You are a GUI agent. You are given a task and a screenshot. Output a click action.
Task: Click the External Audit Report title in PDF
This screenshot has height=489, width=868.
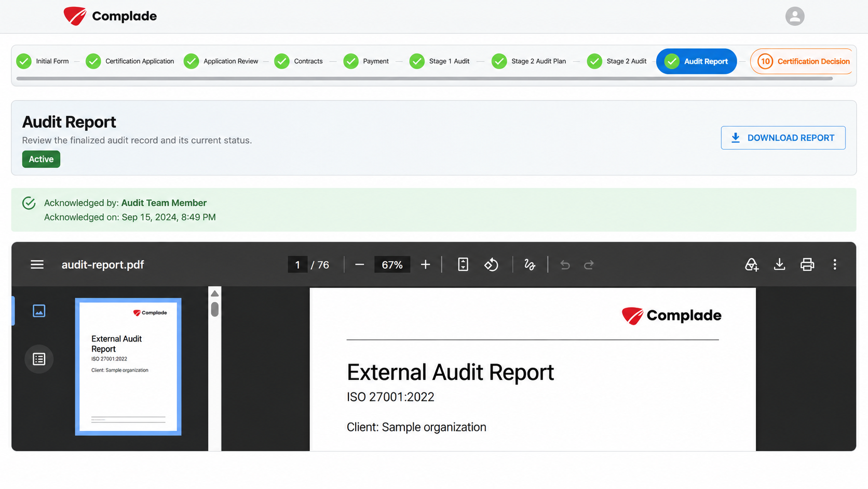[450, 372]
